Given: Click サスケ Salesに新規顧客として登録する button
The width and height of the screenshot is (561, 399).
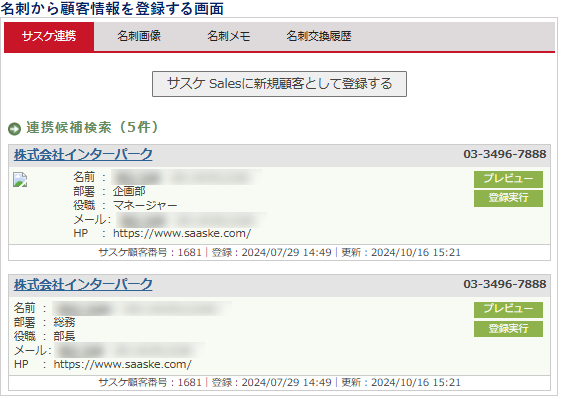Looking at the screenshot, I should coord(279,84).
